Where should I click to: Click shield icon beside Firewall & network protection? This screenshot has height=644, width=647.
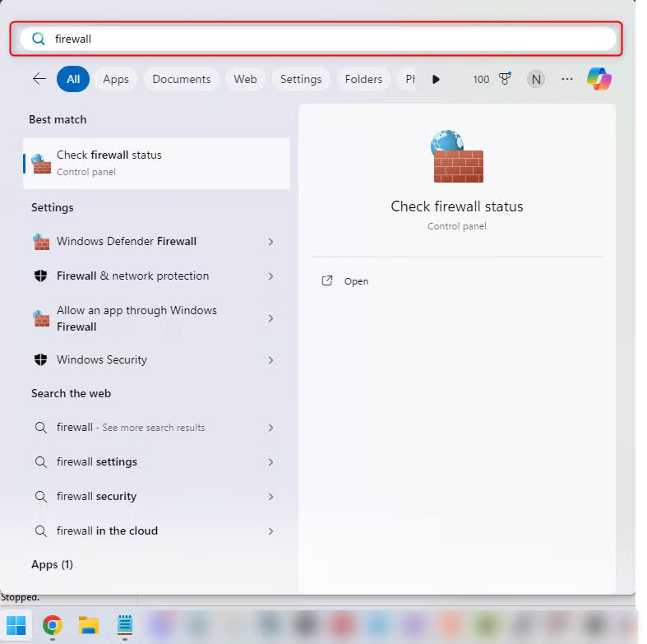click(41, 276)
